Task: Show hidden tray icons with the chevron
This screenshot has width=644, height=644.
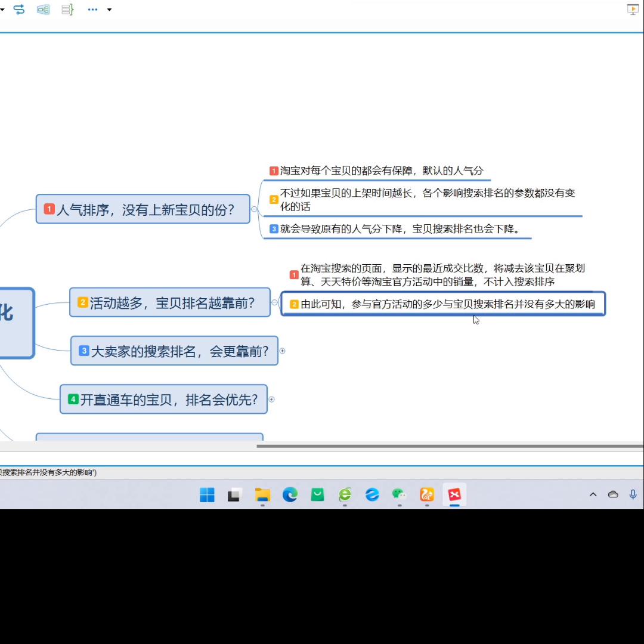Action: tap(593, 494)
